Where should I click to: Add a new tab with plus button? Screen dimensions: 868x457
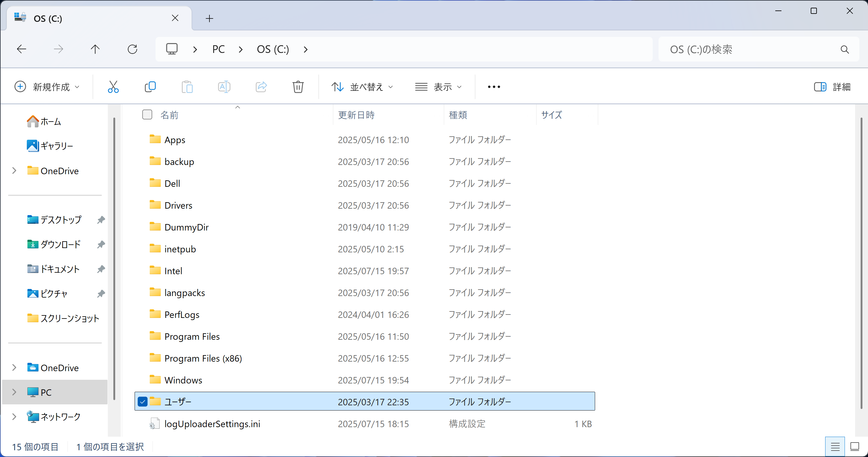pyautogui.click(x=209, y=18)
